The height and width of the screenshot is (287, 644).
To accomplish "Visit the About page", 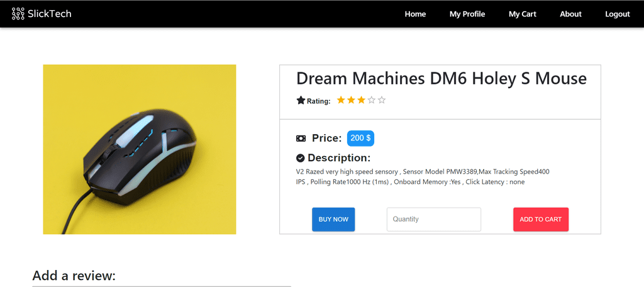I will (570, 14).
